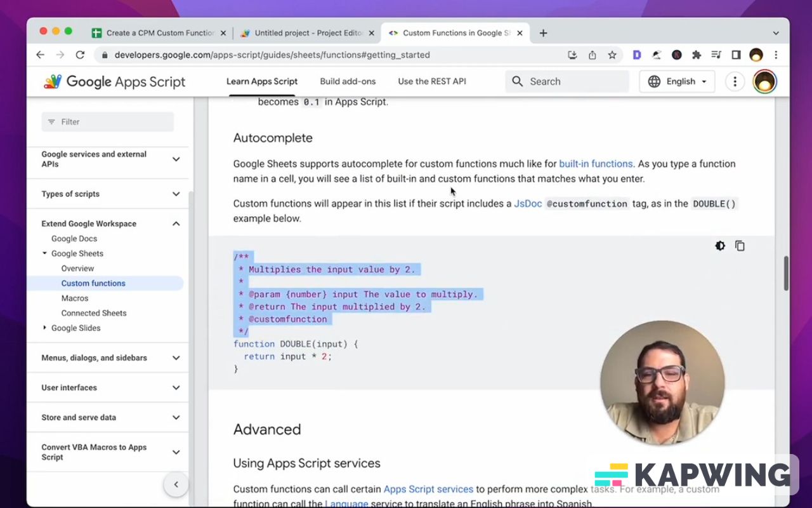Open the English language dropdown
This screenshot has width=812, height=508.
point(678,81)
